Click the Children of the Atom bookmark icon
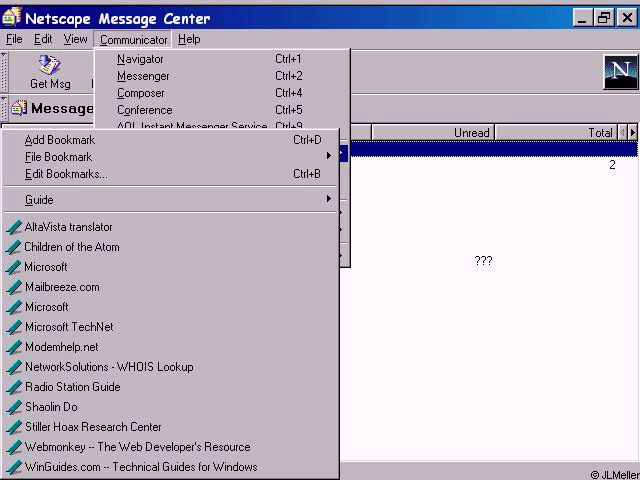The width and height of the screenshot is (640, 480). [x=14, y=247]
